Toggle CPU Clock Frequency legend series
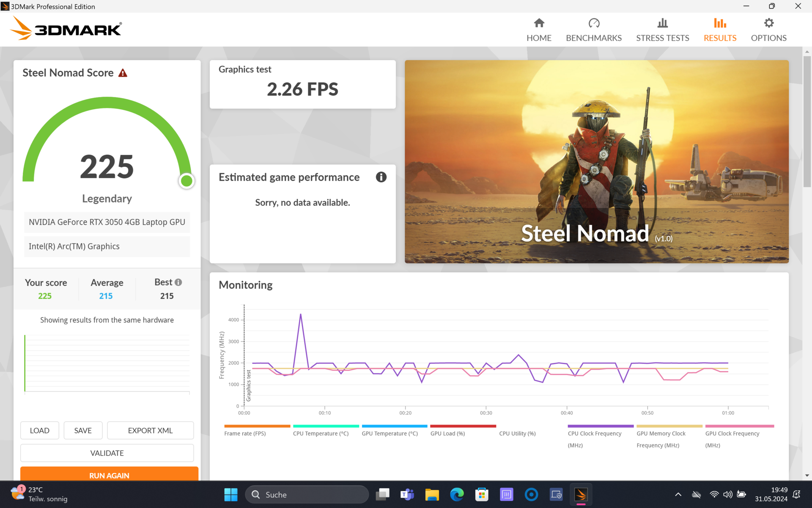 click(x=594, y=433)
